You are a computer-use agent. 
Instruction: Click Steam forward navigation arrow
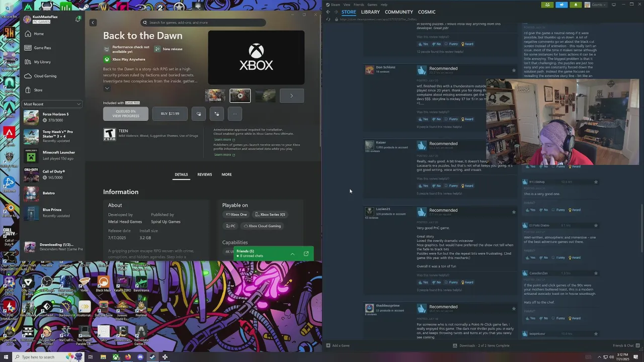click(336, 12)
